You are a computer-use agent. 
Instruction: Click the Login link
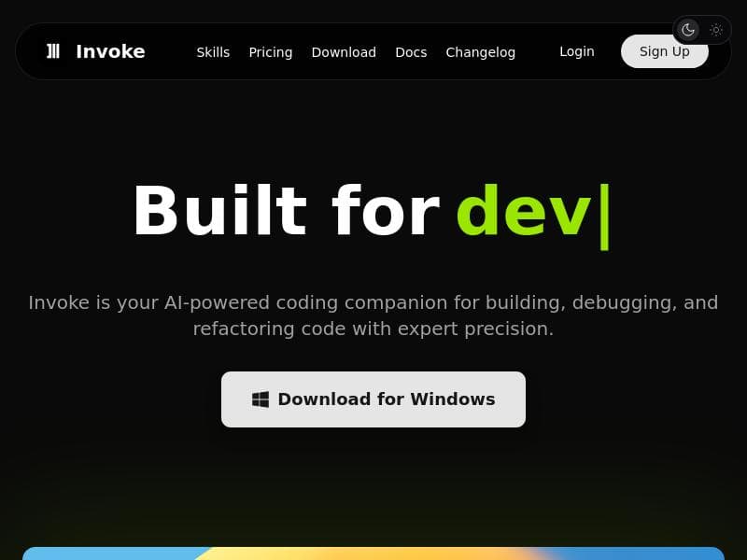[x=576, y=51]
